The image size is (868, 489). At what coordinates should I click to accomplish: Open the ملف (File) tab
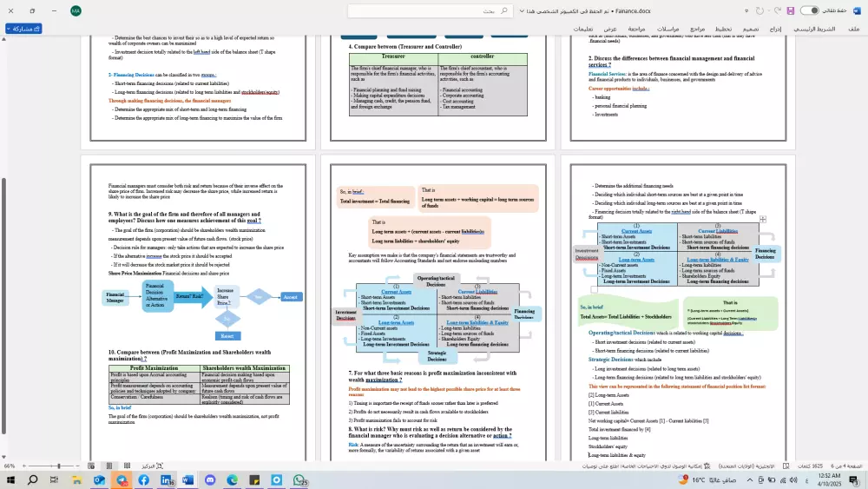point(854,29)
